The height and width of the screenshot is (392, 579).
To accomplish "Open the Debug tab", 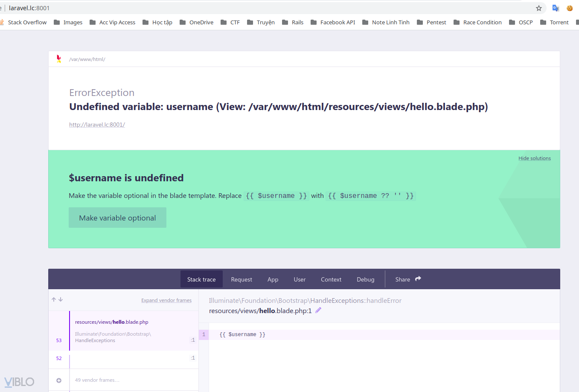I will [x=366, y=279].
